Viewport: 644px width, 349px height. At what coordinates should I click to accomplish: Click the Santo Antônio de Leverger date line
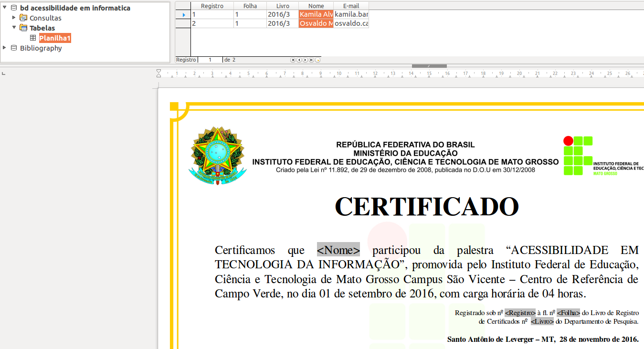pyautogui.click(x=543, y=339)
